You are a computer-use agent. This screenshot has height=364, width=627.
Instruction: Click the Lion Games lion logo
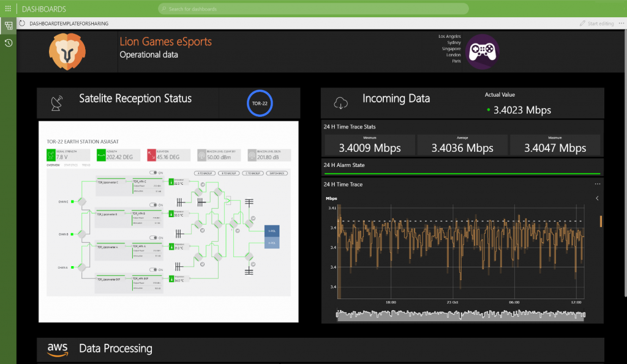coord(67,51)
